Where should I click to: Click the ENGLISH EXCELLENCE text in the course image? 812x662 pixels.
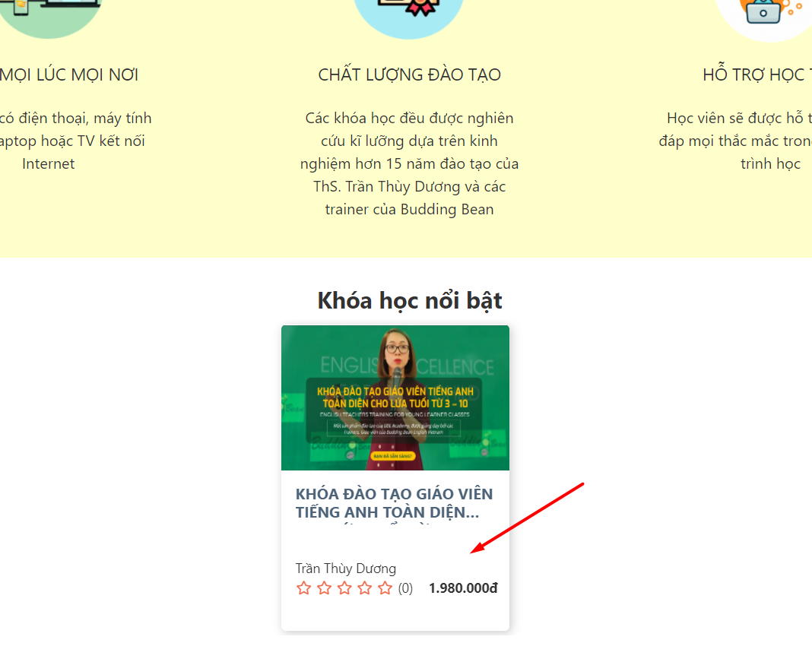407,366
